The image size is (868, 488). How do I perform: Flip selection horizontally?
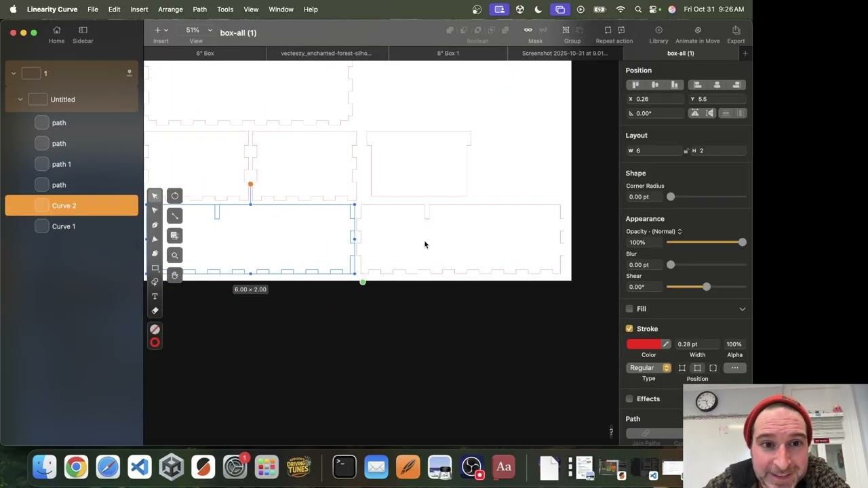tap(694, 113)
